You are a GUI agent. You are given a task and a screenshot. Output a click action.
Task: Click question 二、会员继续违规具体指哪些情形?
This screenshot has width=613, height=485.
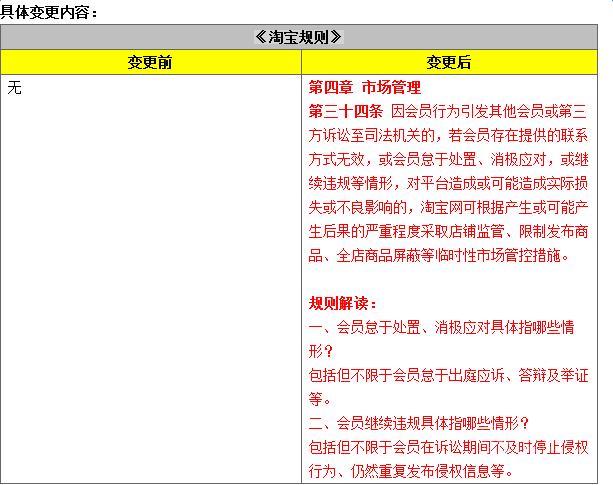[x=419, y=423]
